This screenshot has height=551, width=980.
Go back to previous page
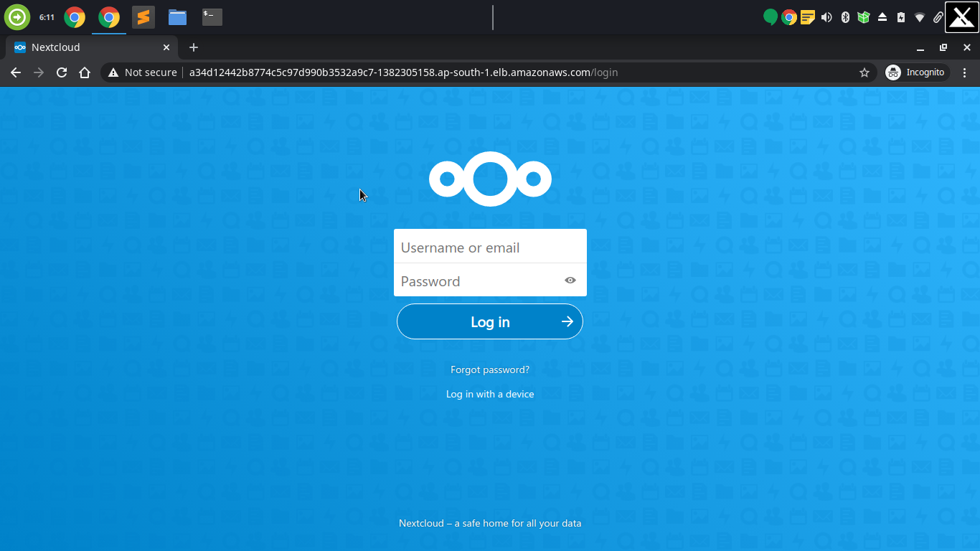16,72
